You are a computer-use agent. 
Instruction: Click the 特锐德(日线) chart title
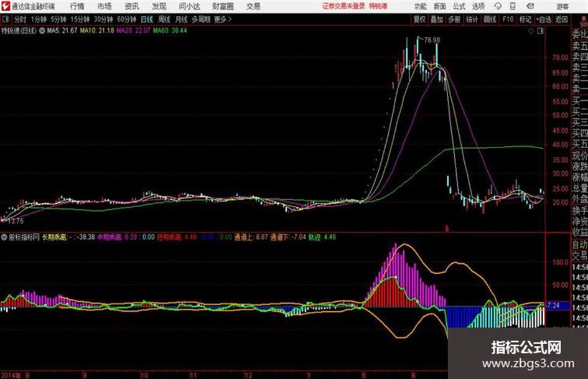[19, 30]
